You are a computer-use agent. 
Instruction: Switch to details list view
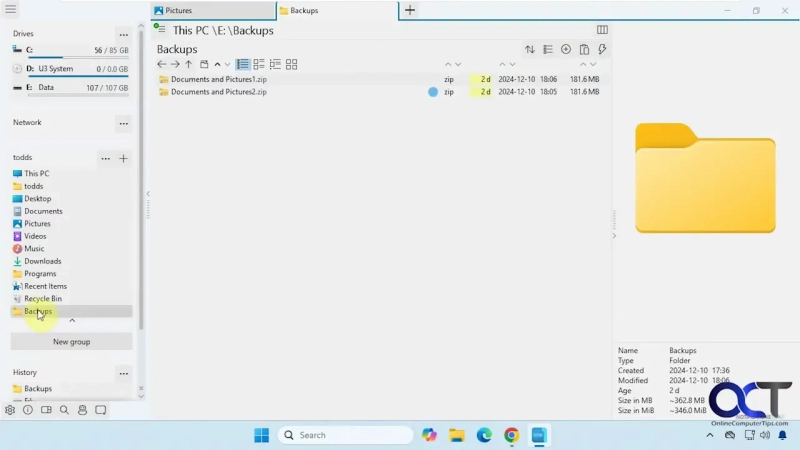[243, 64]
